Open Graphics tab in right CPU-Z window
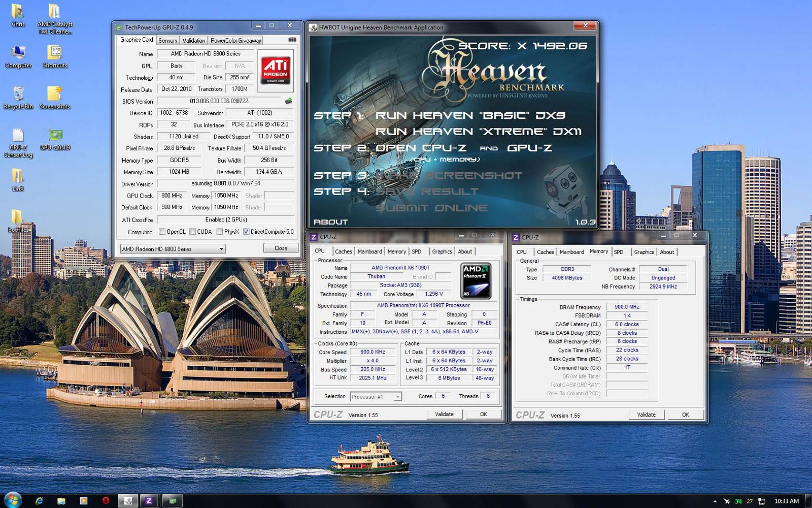 [644, 252]
